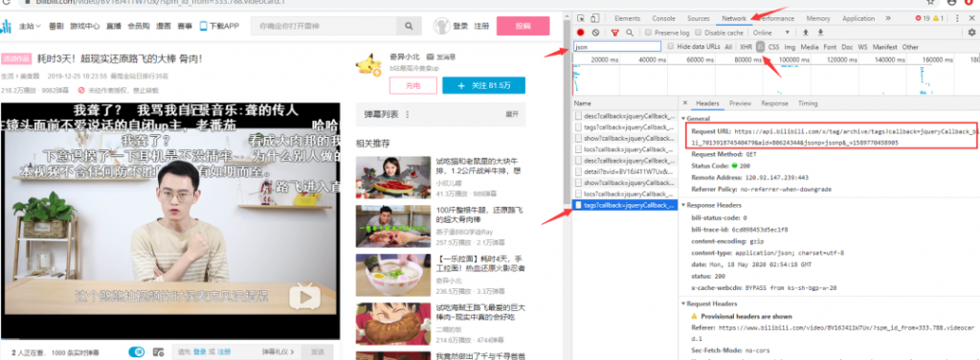Open the Application tab
The width and height of the screenshot is (980, 360).
[x=858, y=19]
